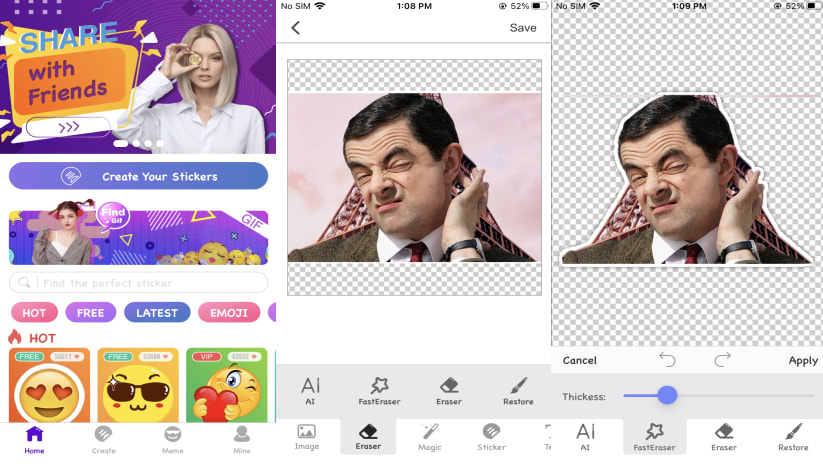Click the Thickness slider handle

(x=667, y=395)
